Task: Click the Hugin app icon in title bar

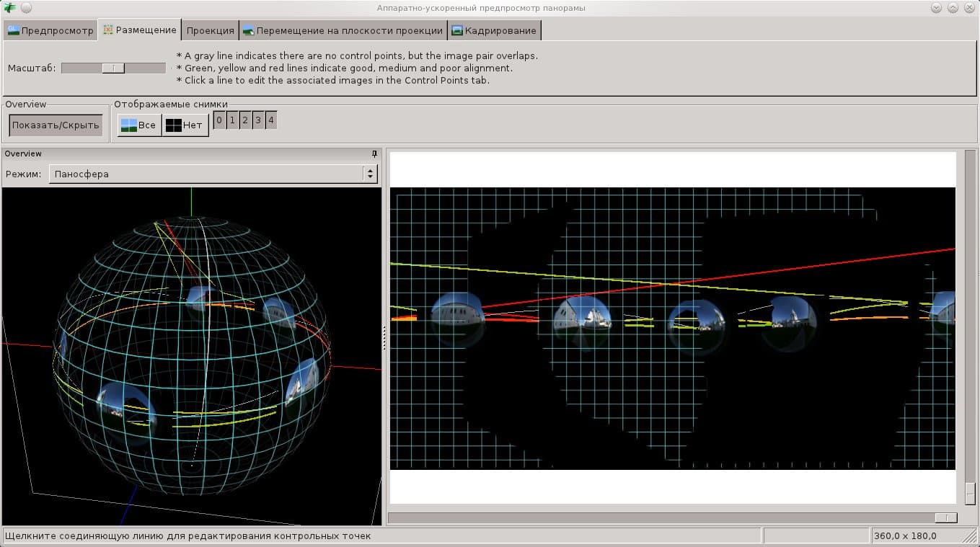Action: (9, 8)
